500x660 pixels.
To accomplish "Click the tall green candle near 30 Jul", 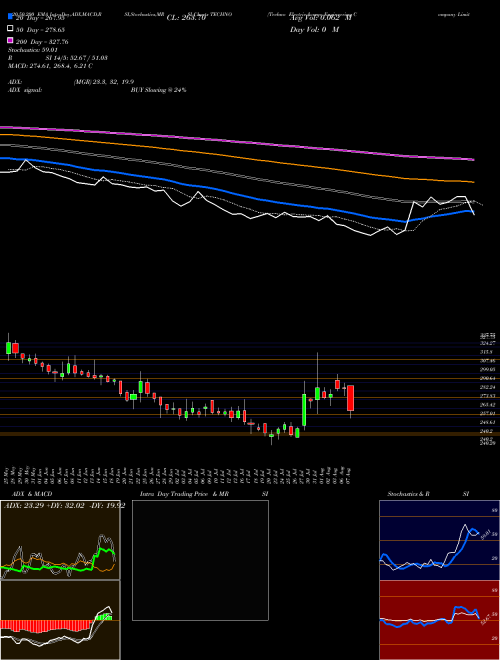I will (304, 410).
